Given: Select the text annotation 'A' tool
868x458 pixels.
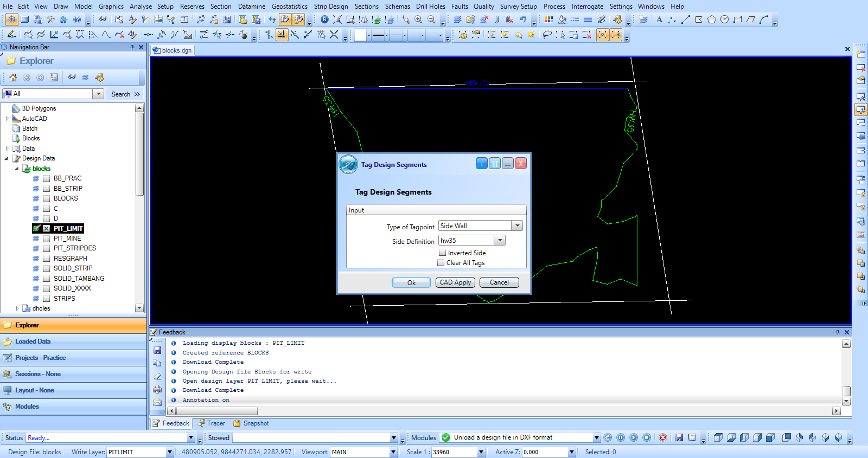Looking at the screenshot, I should 659,20.
